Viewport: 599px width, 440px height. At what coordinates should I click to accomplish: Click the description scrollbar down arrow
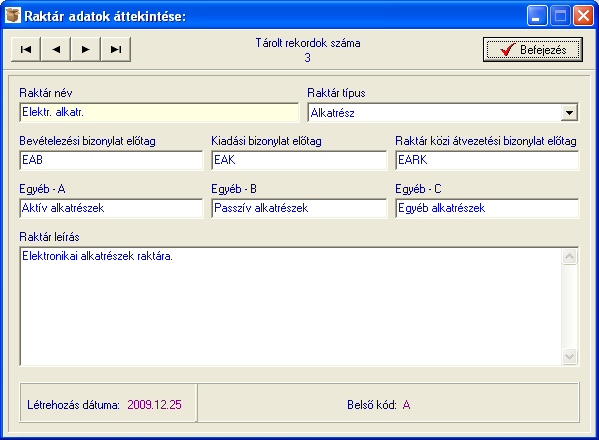tap(570, 356)
